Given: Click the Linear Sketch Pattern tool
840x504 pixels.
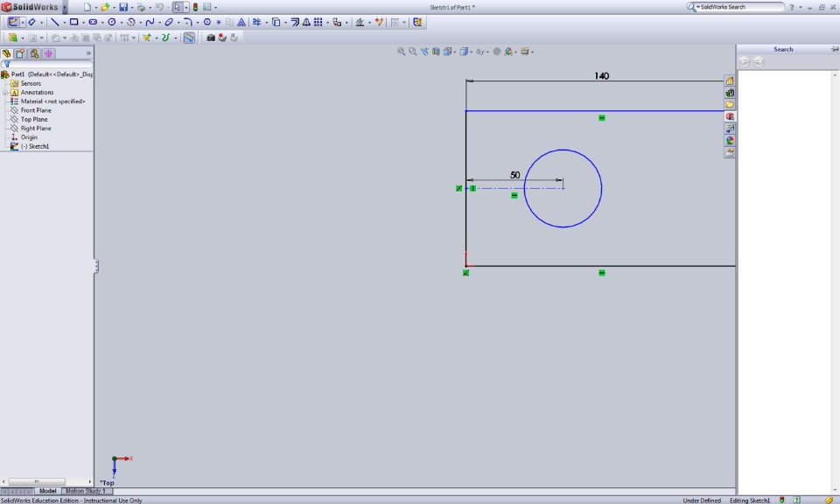Looking at the screenshot, I should 318,22.
